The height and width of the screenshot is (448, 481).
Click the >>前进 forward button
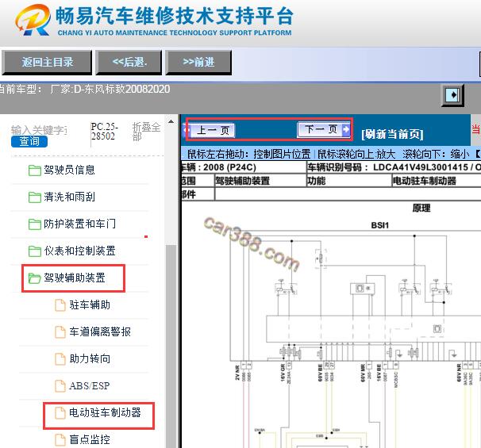[198, 63]
